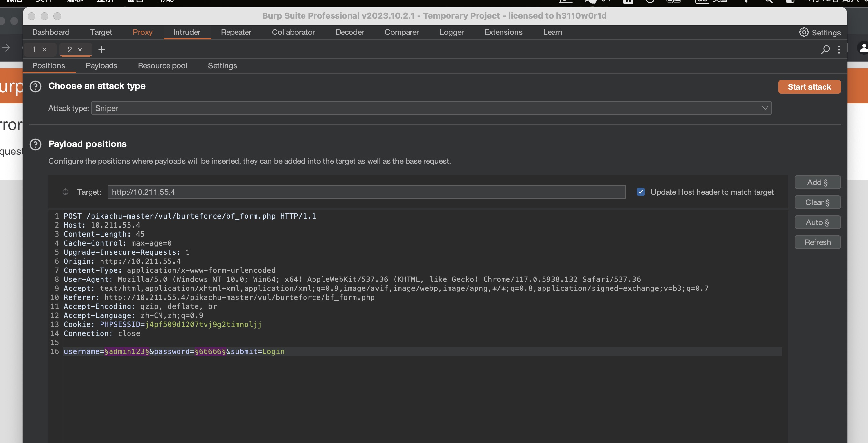Click the Auto § button
The image size is (868, 443).
click(x=817, y=222)
